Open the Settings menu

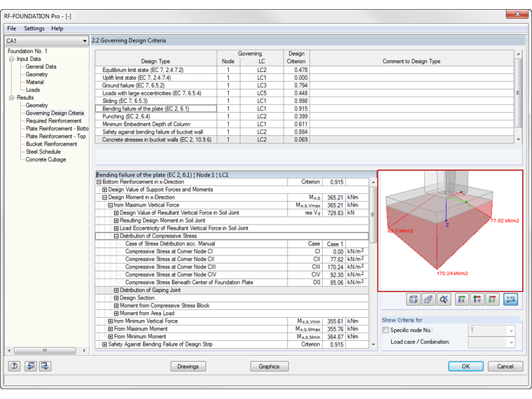coord(34,29)
